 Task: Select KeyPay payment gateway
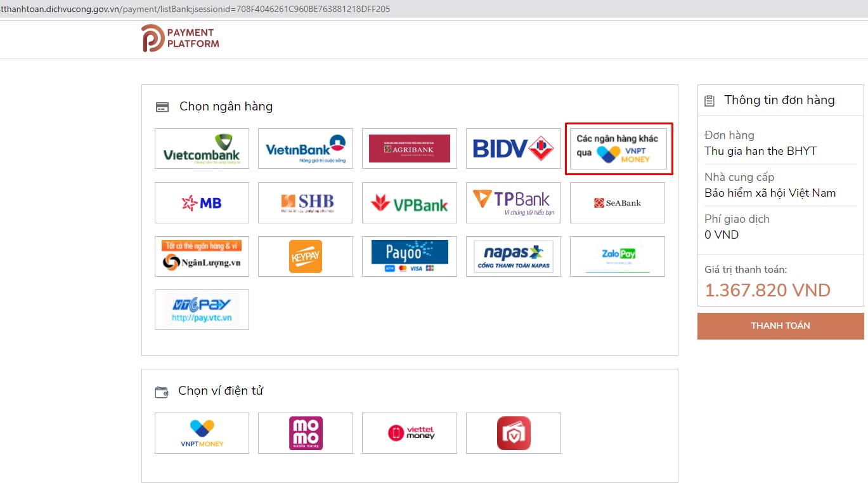tap(306, 256)
